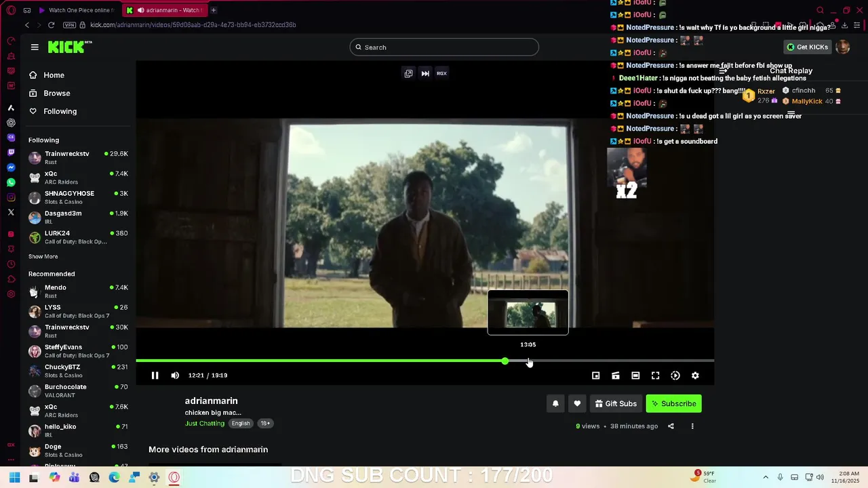This screenshot has height=488, width=868.
Task: Click Gift Subs button
Action: [616, 403]
